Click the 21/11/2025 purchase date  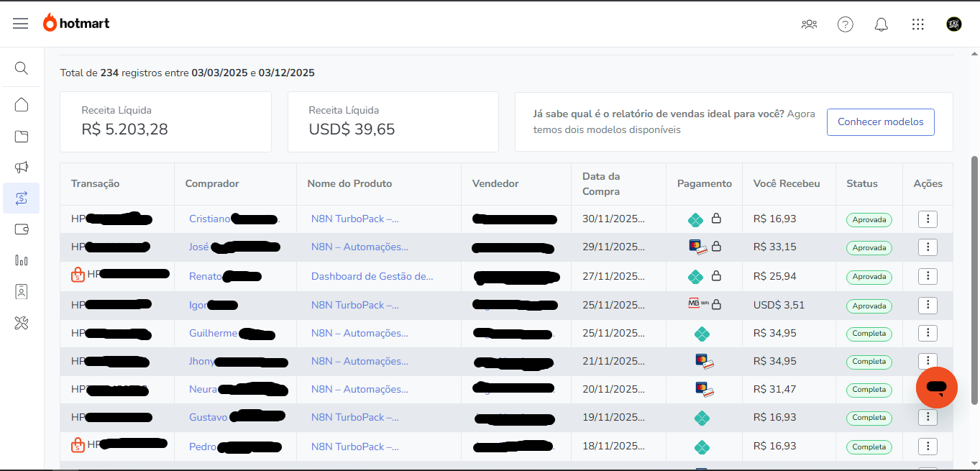pos(614,361)
